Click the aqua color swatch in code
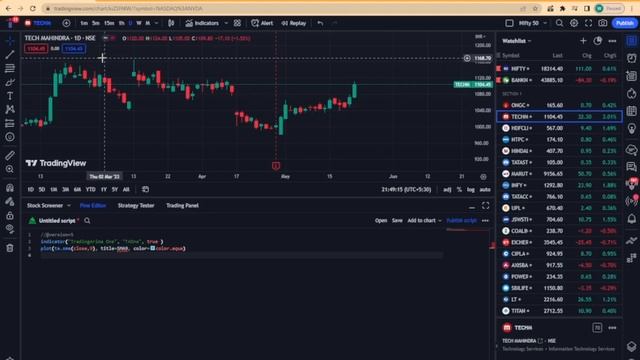The image size is (640, 360). coord(153,248)
